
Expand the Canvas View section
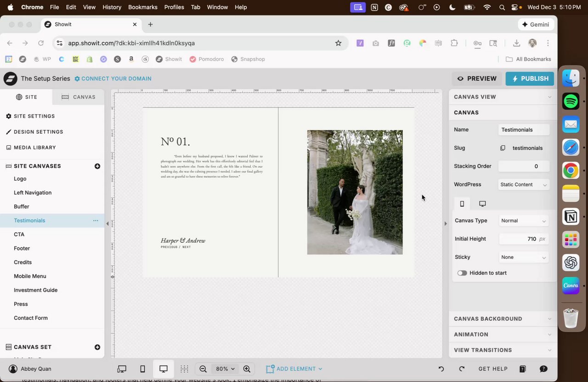tap(503, 97)
